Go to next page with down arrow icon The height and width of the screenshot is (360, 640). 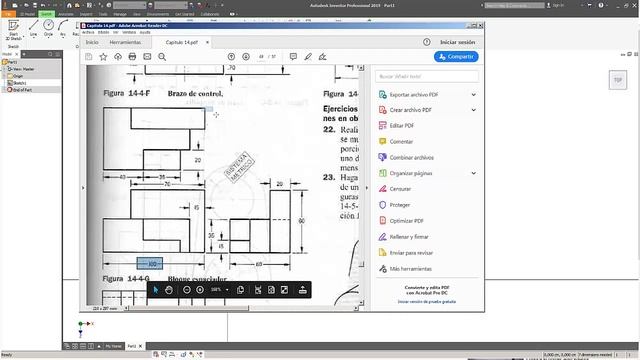pyautogui.click(x=246, y=57)
